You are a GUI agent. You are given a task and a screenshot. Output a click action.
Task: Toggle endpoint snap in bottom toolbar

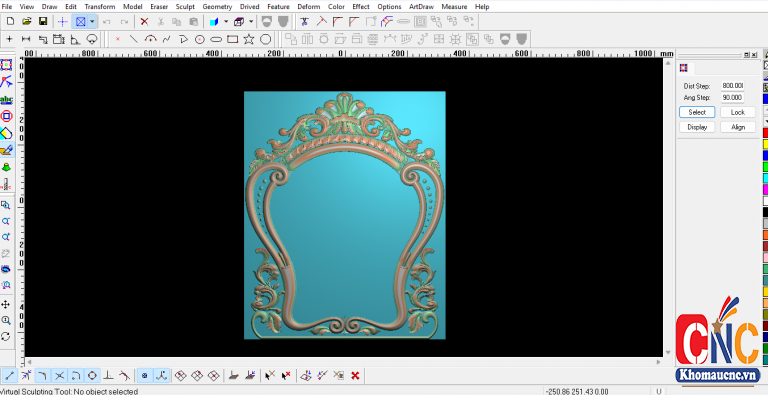(10, 376)
